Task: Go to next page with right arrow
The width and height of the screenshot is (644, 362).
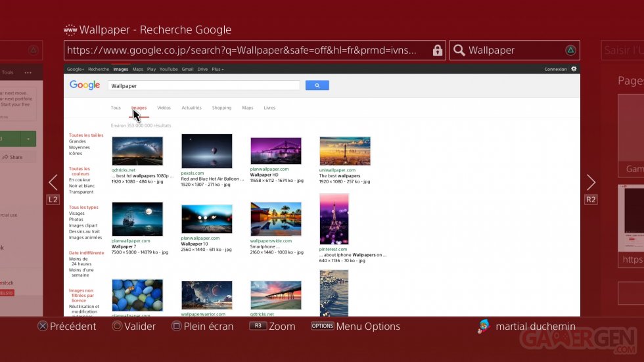Action: [591, 182]
